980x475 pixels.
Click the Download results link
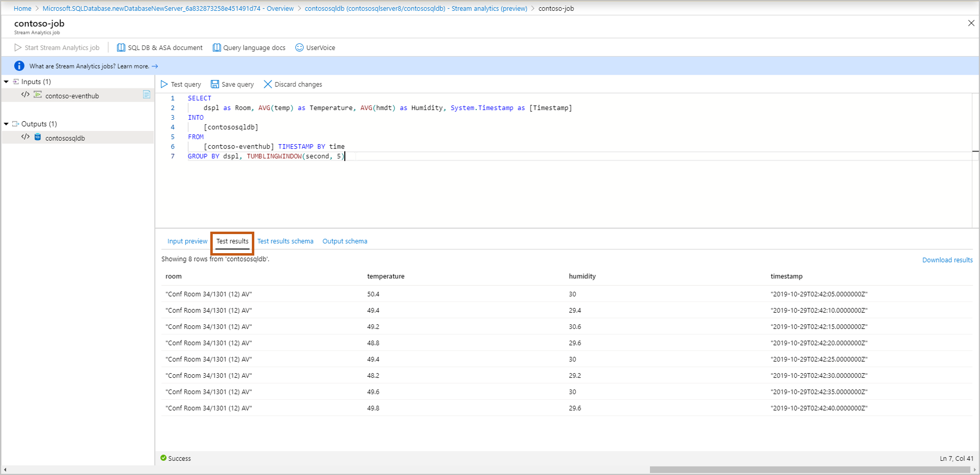tap(947, 260)
